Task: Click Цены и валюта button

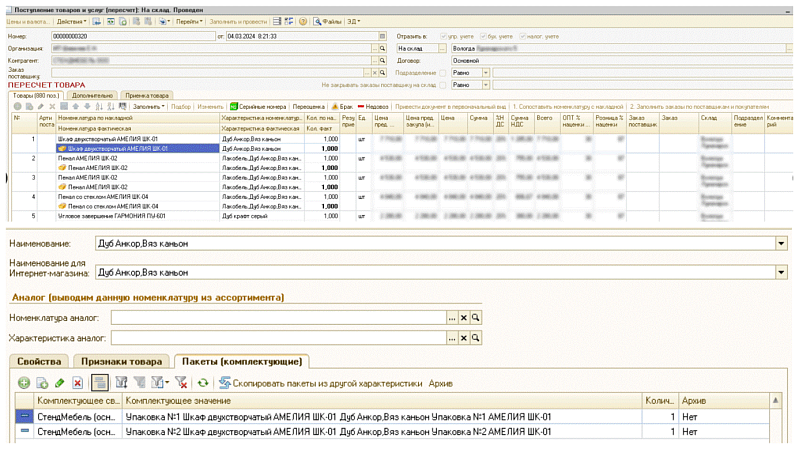Action: point(29,21)
